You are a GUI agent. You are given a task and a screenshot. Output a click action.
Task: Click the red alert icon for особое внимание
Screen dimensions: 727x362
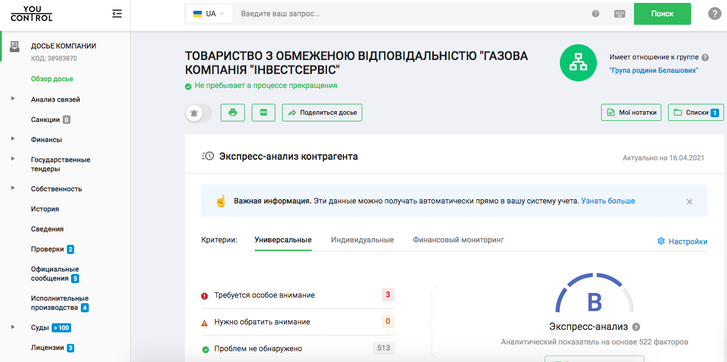click(x=204, y=296)
